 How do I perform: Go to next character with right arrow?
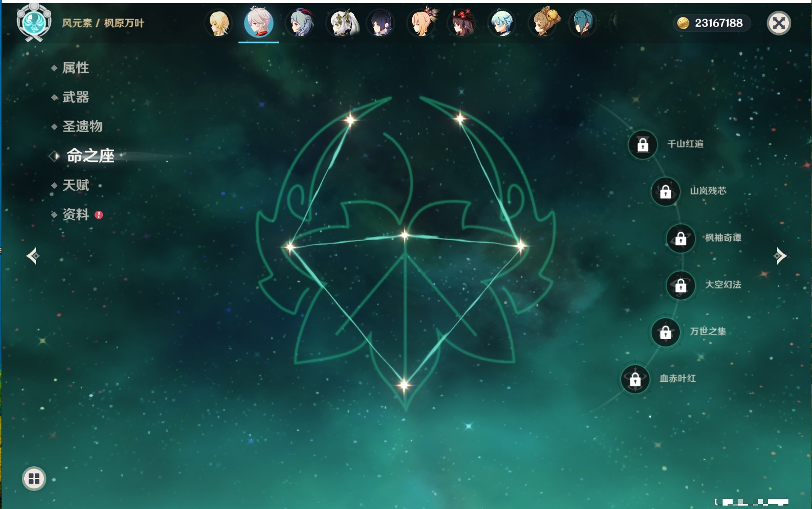pyautogui.click(x=780, y=256)
